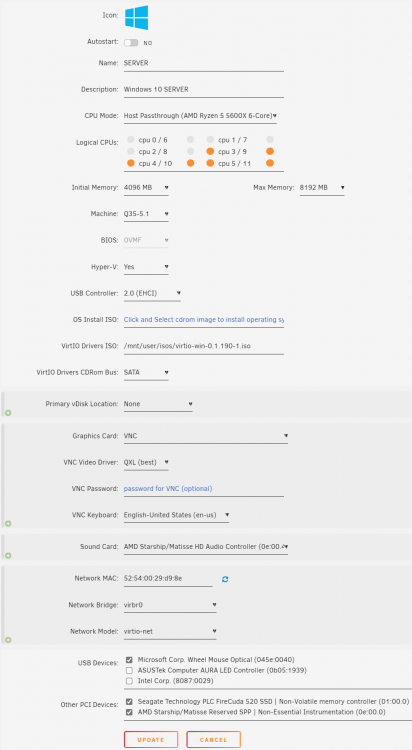Viewport: 412px width, 750px height.
Task: Click the CANCEL button
Action: tap(213, 739)
